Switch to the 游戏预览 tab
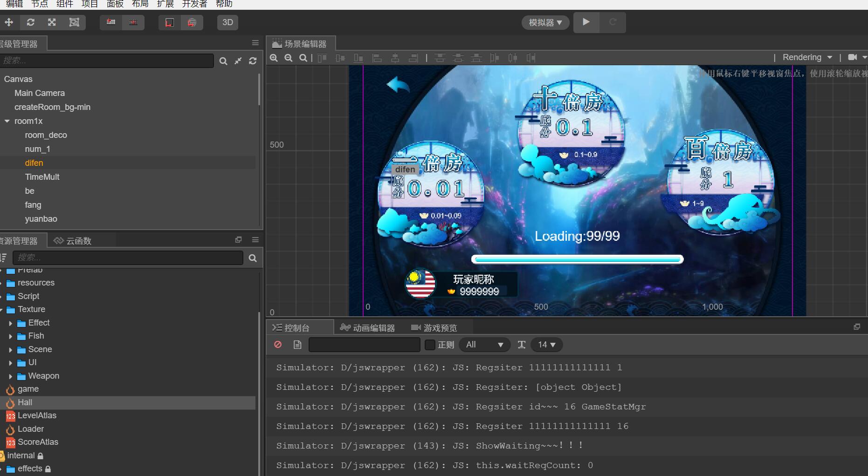Viewport: 868px width, 476px height. (434, 328)
